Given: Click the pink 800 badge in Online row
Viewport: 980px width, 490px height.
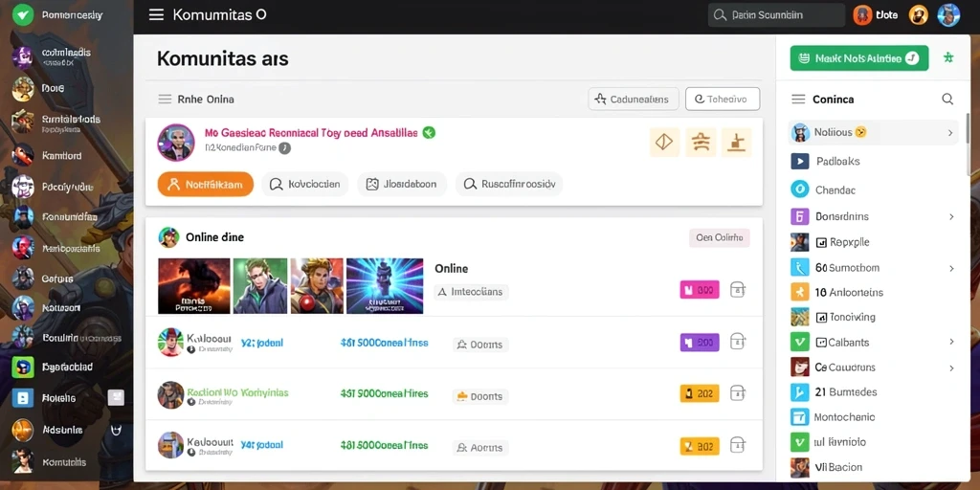Looking at the screenshot, I should pyautogui.click(x=700, y=290).
